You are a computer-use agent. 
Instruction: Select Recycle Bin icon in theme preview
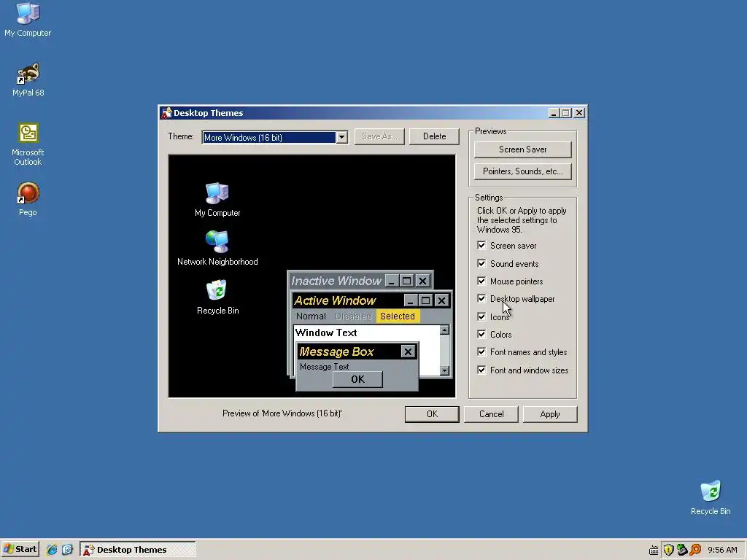(x=217, y=297)
